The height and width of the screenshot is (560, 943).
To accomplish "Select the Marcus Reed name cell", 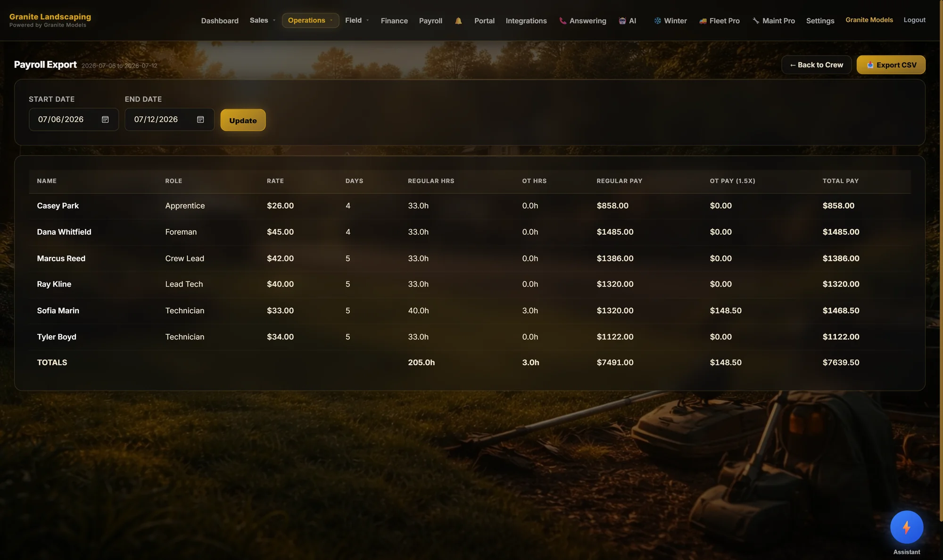I will tap(61, 258).
